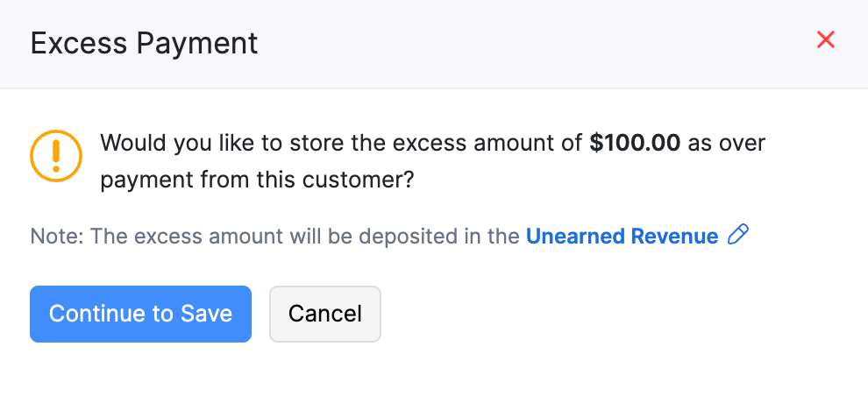The image size is (868, 403).
Task: Click blank area below Continue to Save
Action: [140, 372]
